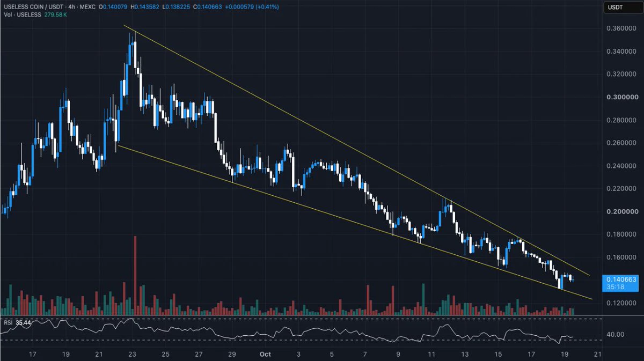
Task: Click the 23 date label on time axis
Action: pos(132,354)
